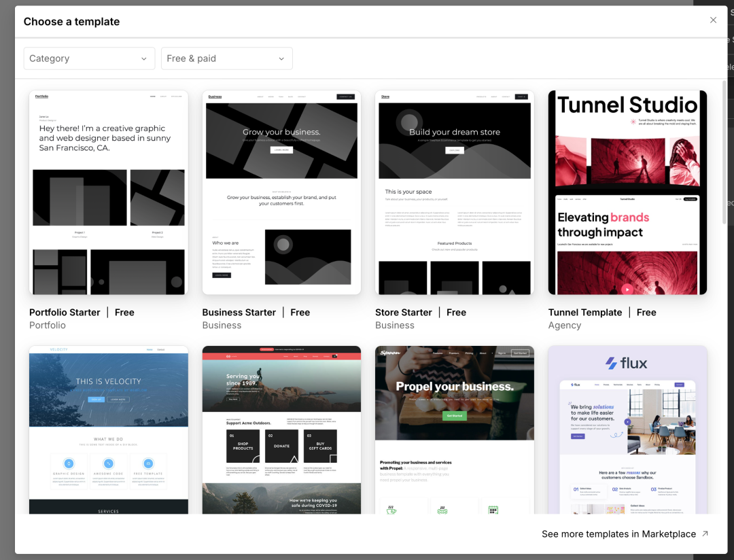Viewport: 734px width, 560px height.
Task: Click the Category dropdown chevron arrow
Action: [143, 59]
